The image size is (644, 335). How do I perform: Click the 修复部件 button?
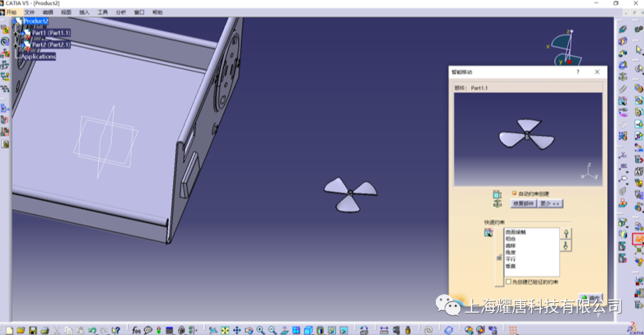click(x=524, y=203)
